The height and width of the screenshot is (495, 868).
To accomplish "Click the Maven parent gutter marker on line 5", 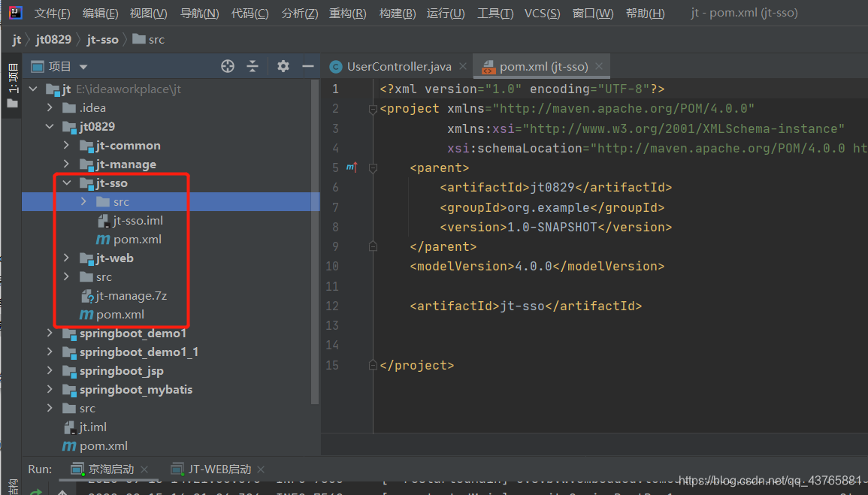I will [352, 167].
